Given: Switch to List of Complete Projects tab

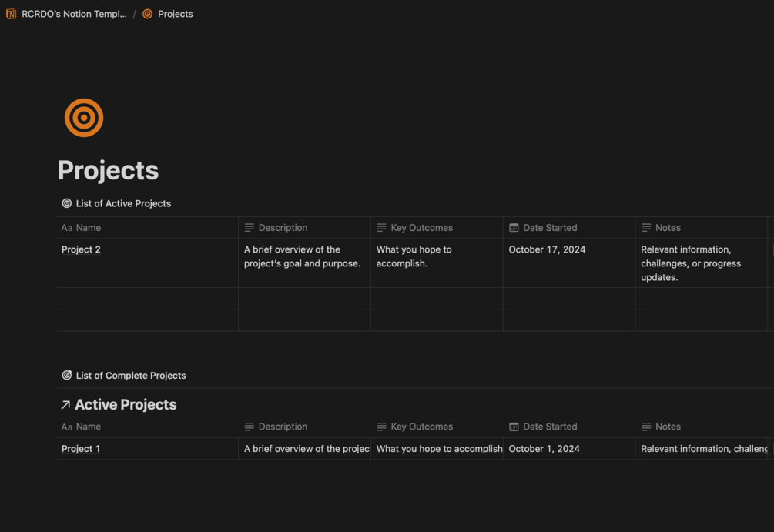Looking at the screenshot, I should click(130, 376).
